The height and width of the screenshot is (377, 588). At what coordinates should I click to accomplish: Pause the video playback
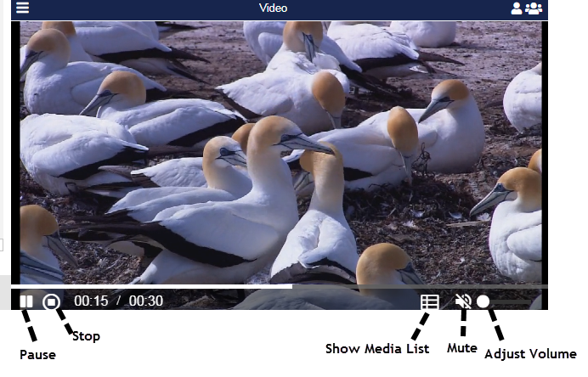point(26,301)
